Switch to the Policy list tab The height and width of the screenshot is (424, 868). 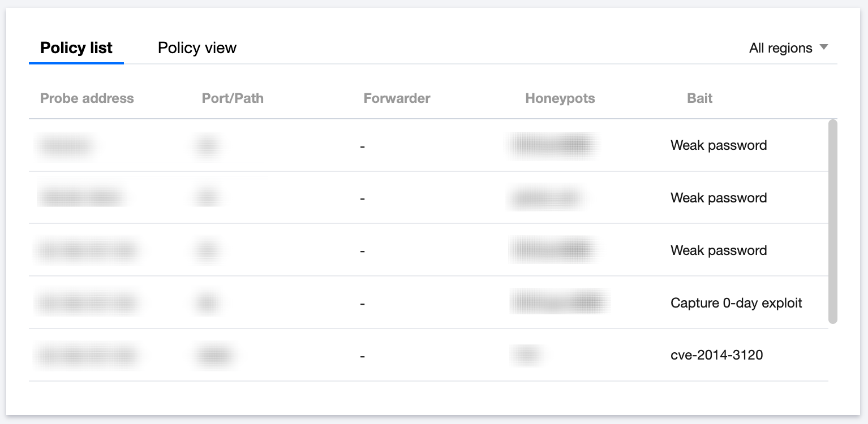click(76, 48)
